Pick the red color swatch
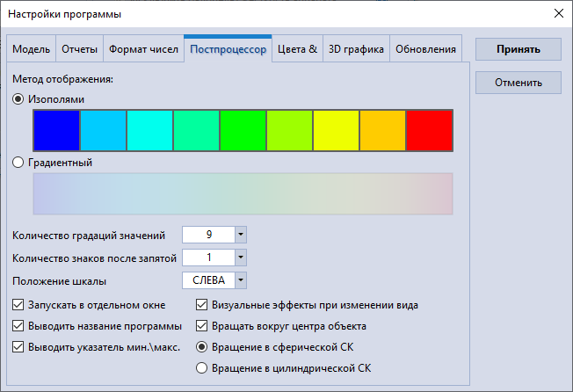The height and width of the screenshot is (392, 573). click(x=430, y=130)
